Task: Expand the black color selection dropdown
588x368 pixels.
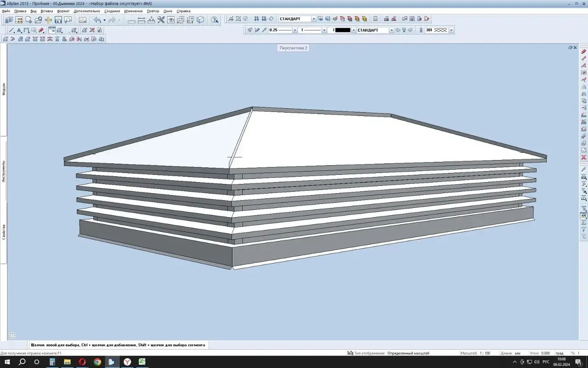Action: 354,30
